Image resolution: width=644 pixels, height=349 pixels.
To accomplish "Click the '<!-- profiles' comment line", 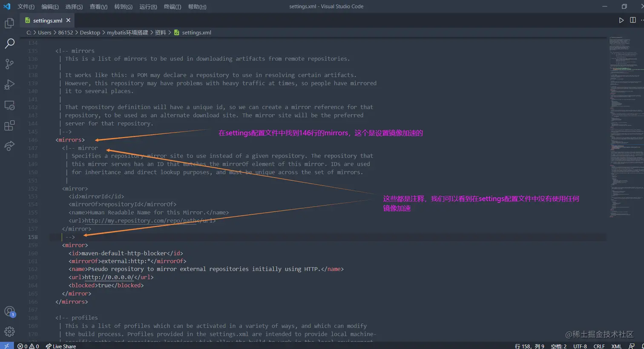I will click(x=77, y=317).
